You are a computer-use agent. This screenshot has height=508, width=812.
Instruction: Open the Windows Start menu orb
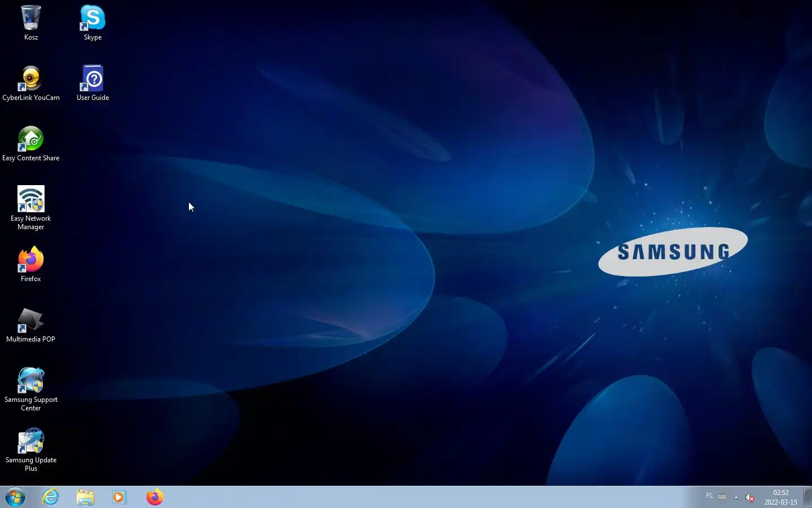pos(15,497)
